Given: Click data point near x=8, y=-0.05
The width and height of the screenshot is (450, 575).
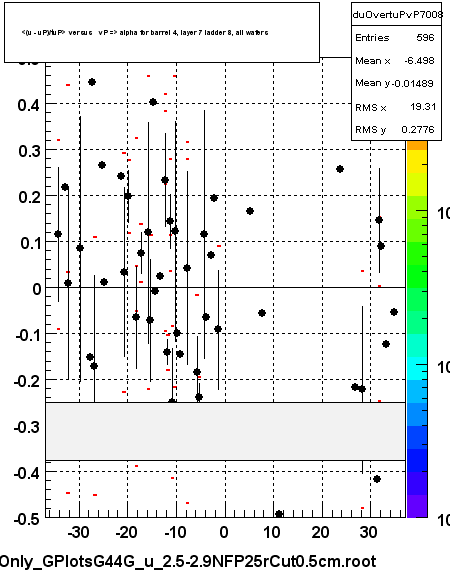Looking at the screenshot, I should [x=261, y=313].
